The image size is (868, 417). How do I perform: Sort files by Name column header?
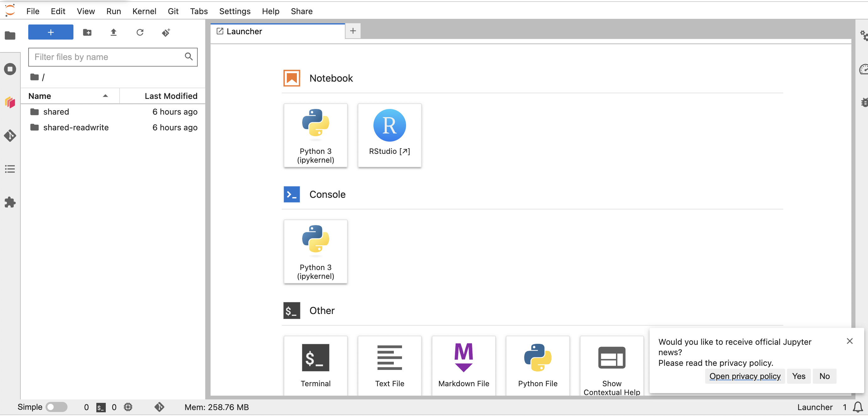pyautogui.click(x=70, y=96)
